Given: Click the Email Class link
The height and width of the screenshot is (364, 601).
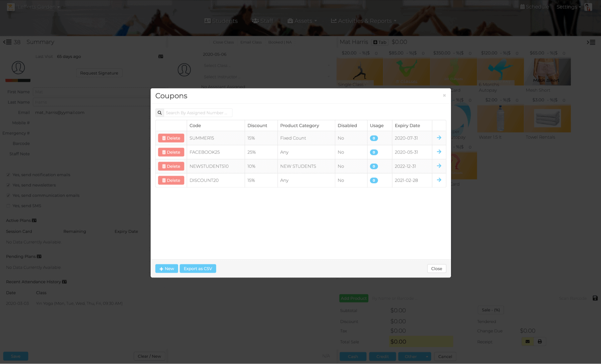Looking at the screenshot, I should 251,42.
